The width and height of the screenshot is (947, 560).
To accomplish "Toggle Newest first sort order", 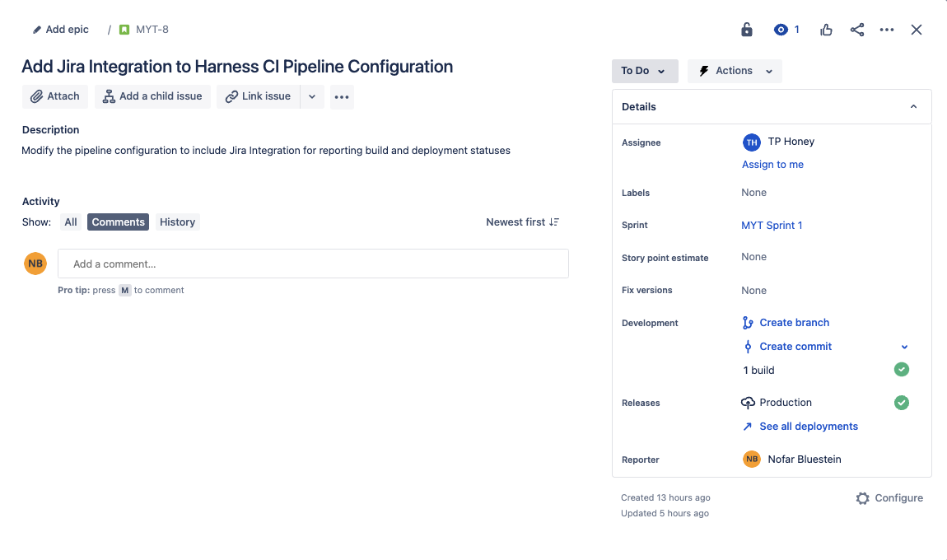I will click(523, 222).
